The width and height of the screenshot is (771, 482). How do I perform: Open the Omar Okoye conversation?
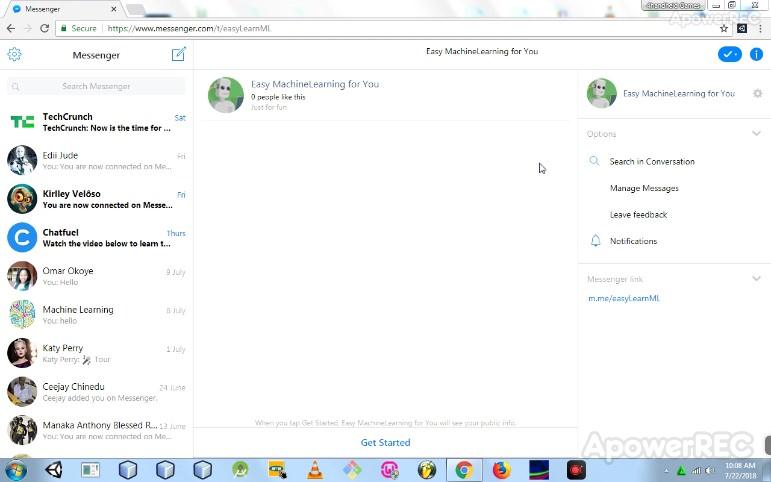(96, 276)
